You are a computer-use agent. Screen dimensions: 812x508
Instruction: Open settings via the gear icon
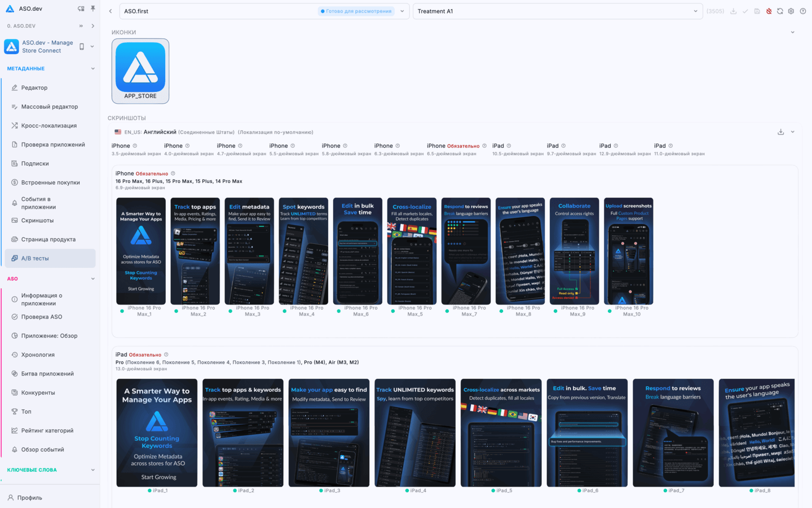point(791,11)
